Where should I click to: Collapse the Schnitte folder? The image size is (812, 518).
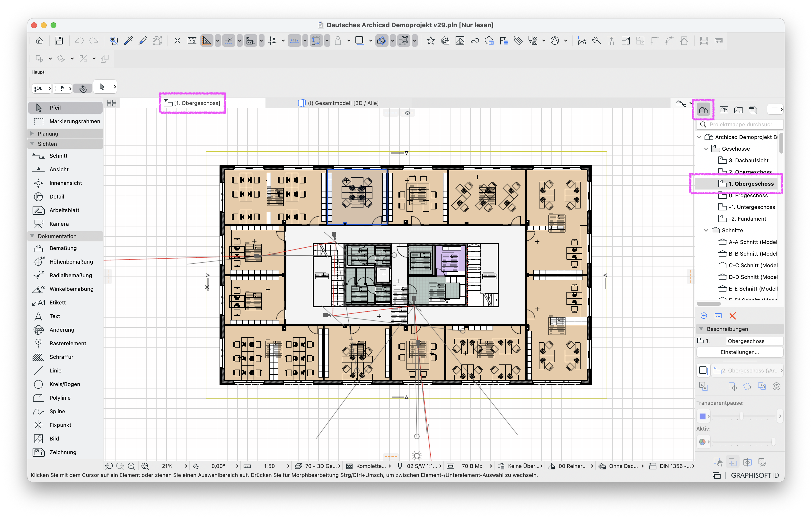[706, 231]
